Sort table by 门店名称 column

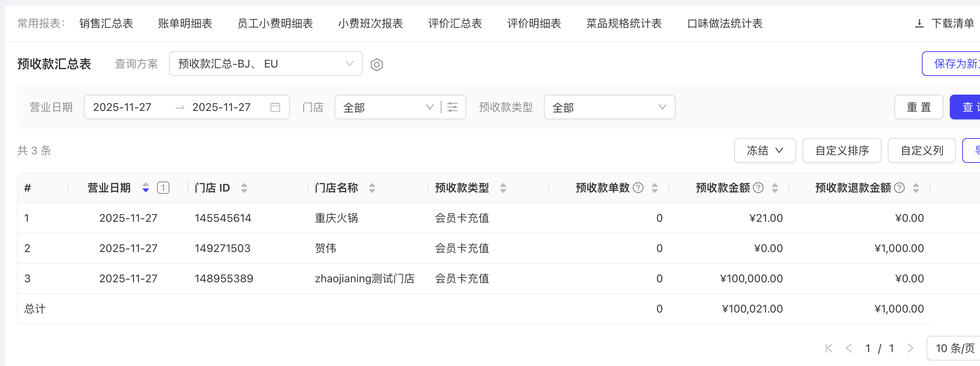372,188
